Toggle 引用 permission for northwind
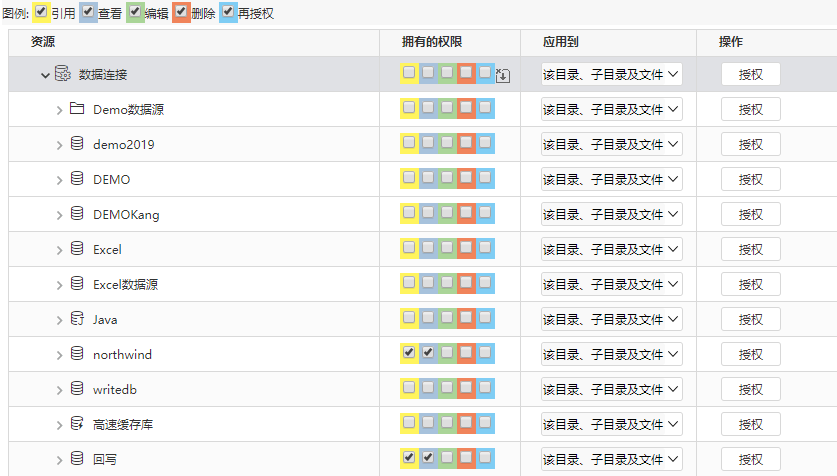This screenshot has width=837, height=476. [x=409, y=352]
